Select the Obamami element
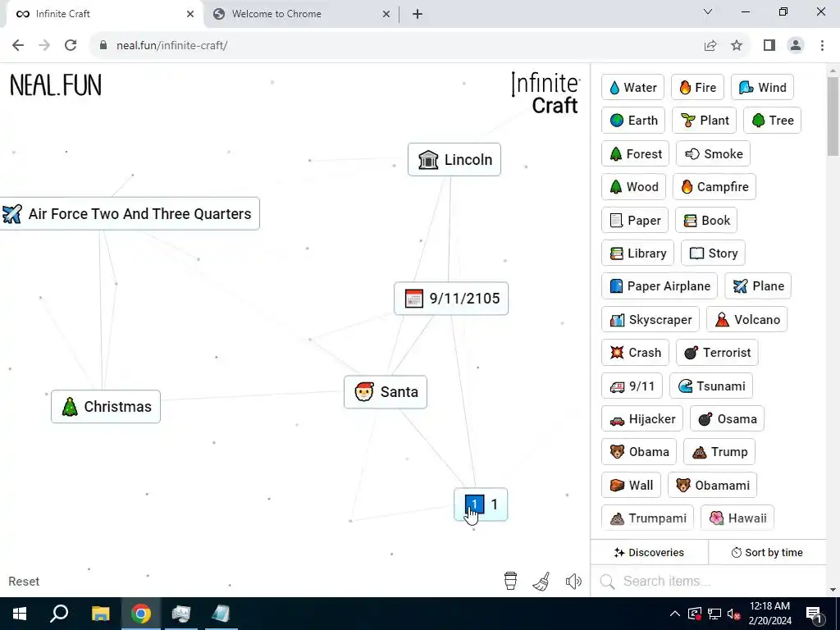Screen dimensions: 840x630 (713, 486)
